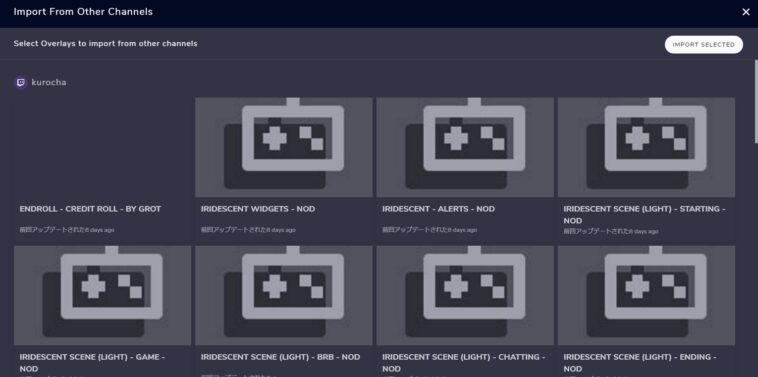The image size is (758, 377).
Task: Click IRIDESCENT SCENE (LIGHT) - CHATTING title
Action: pos(464,362)
